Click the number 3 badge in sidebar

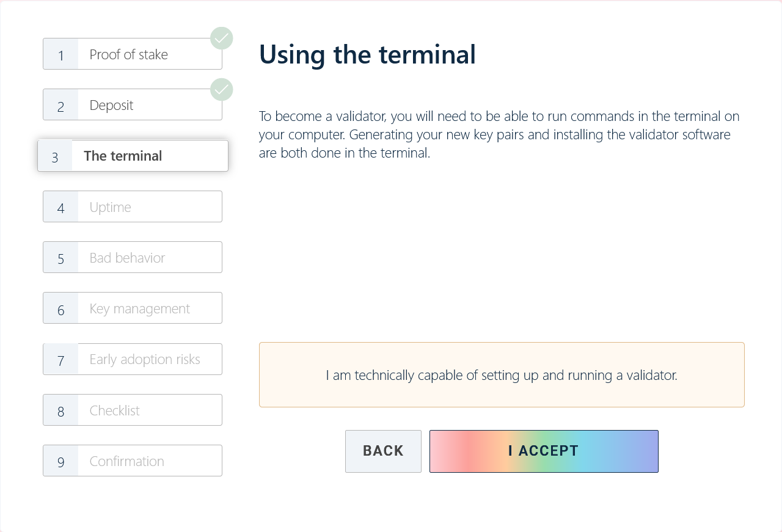tap(55, 156)
